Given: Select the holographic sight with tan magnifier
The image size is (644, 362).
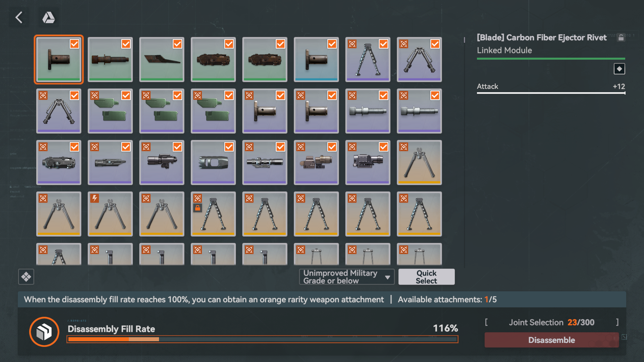Looking at the screenshot, I should point(316,163).
